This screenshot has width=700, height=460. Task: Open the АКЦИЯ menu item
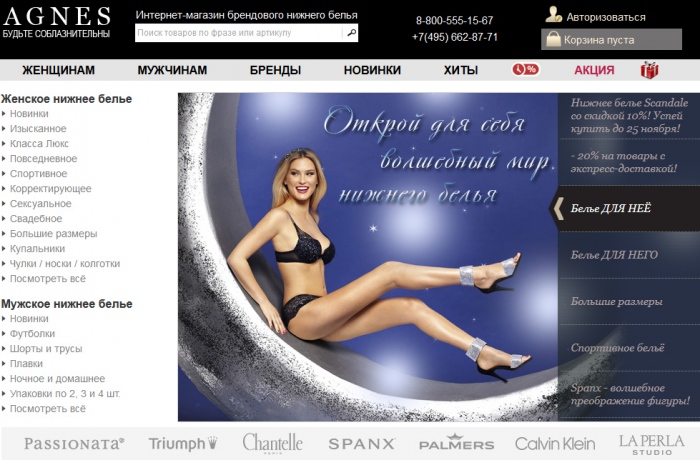pyautogui.click(x=594, y=70)
